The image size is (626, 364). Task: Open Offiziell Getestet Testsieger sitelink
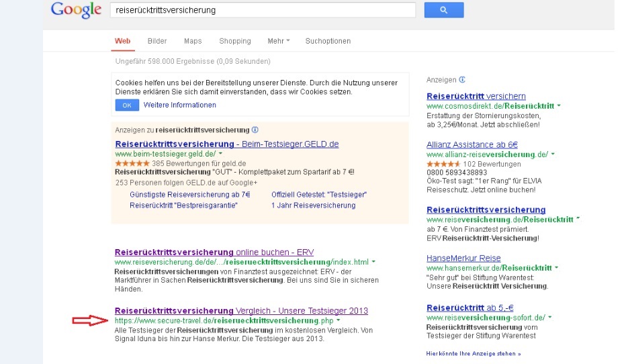(x=319, y=195)
